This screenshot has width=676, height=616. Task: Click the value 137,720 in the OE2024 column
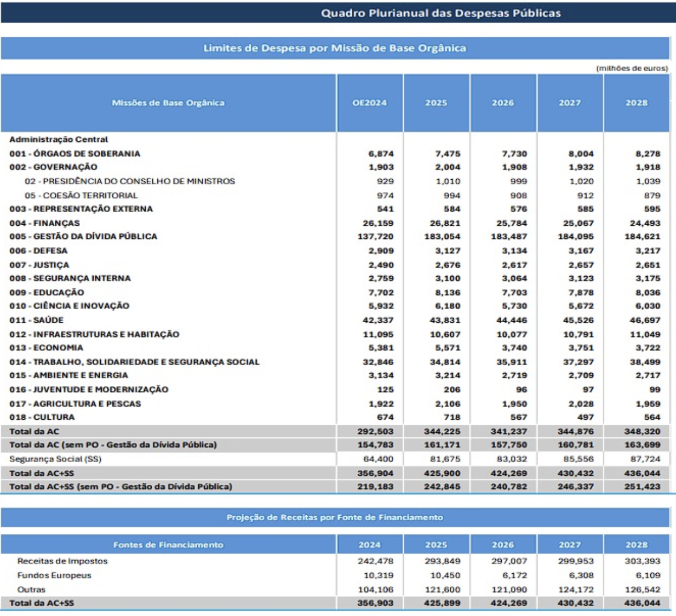(x=375, y=237)
